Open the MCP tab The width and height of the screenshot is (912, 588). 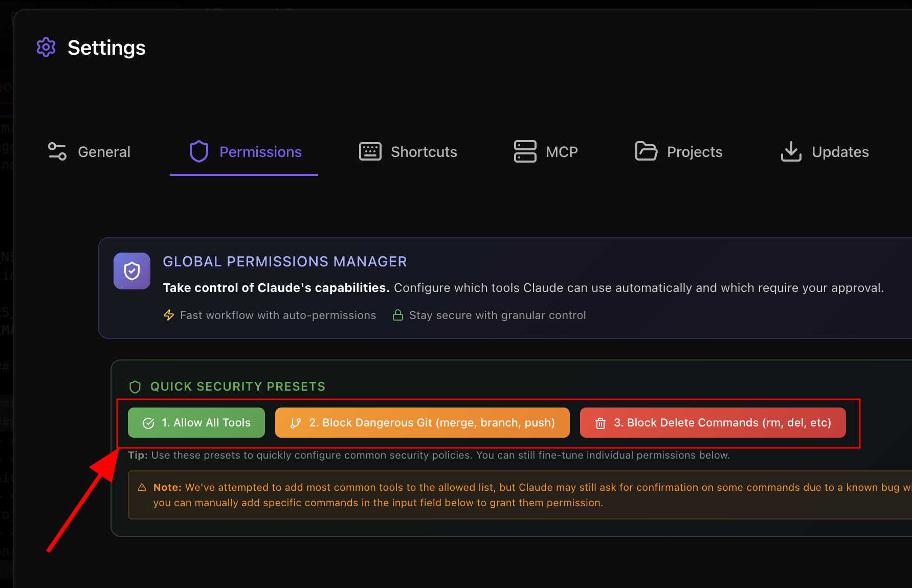[545, 152]
